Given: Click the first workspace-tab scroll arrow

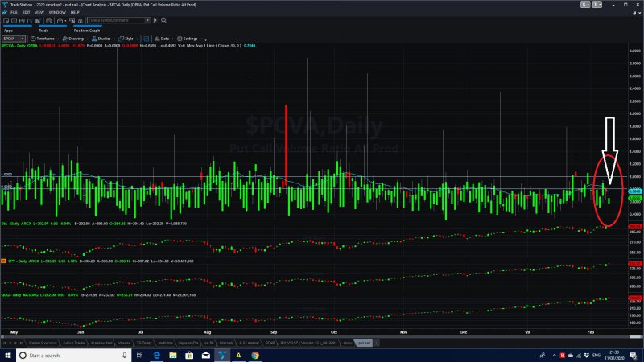Looking at the screenshot, I should point(5,343).
